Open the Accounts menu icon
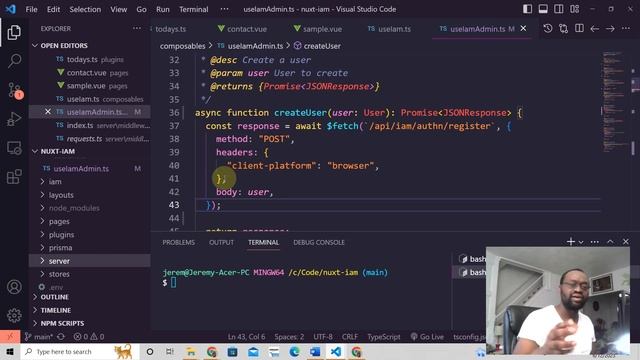Screen dimensions: 640x360 [14, 287]
